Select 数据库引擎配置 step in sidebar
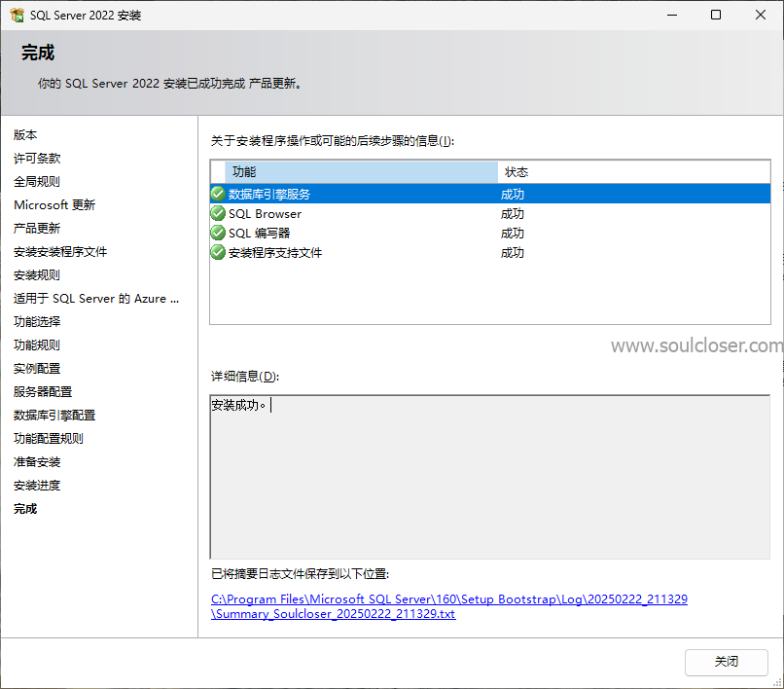Viewport: 784px width, 689px height. [x=54, y=416]
